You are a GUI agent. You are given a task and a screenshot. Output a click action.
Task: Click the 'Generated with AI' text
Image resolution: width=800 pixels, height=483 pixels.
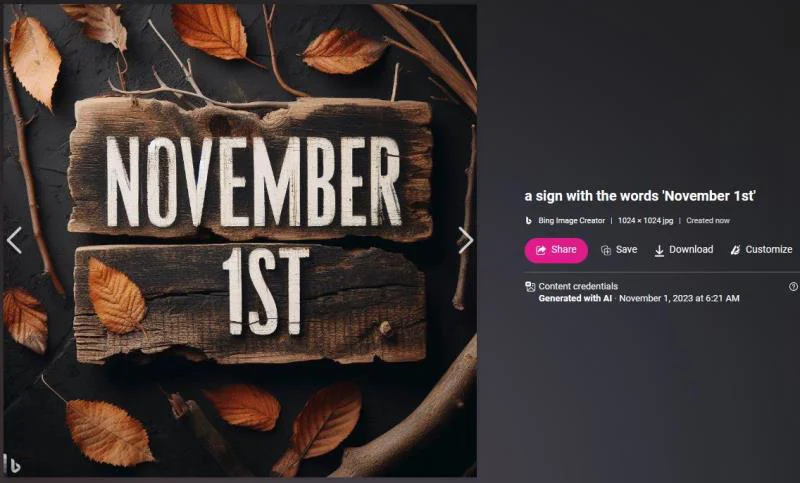575,298
